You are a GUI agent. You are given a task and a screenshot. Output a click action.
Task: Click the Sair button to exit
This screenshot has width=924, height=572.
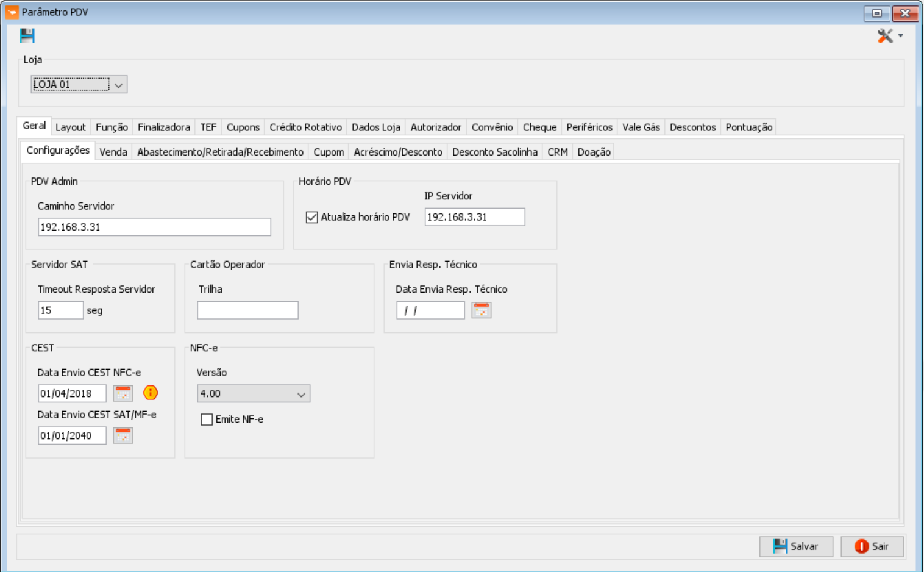tap(872, 546)
